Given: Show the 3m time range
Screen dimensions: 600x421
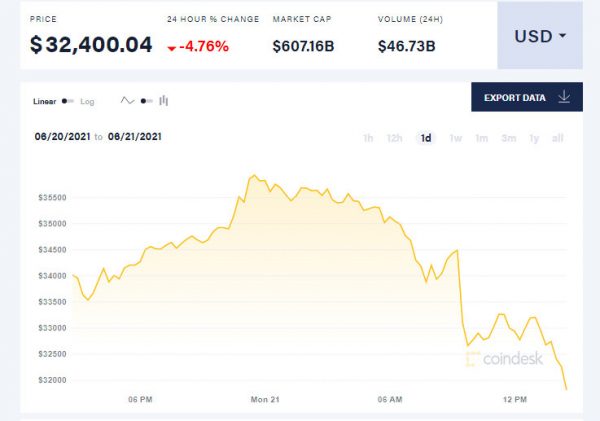Looking at the screenshot, I should [509, 138].
